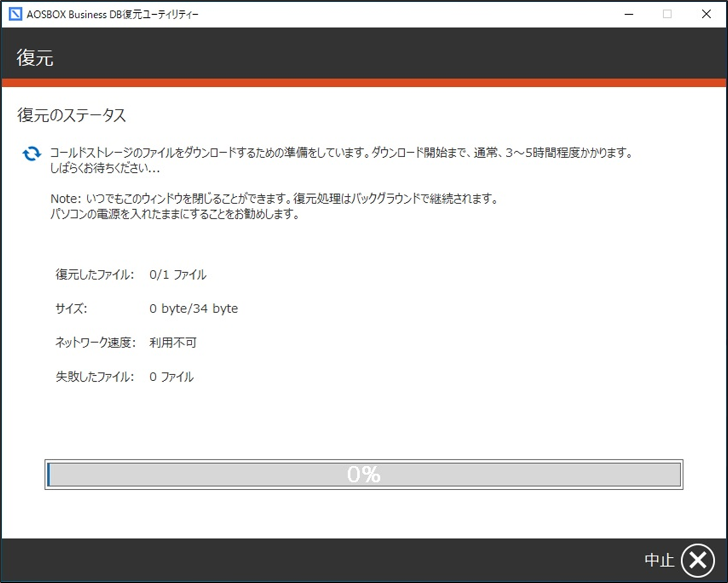The height and width of the screenshot is (583, 728).
Task: Click the パソコンの電源 recommendation line
Action: 175,214
